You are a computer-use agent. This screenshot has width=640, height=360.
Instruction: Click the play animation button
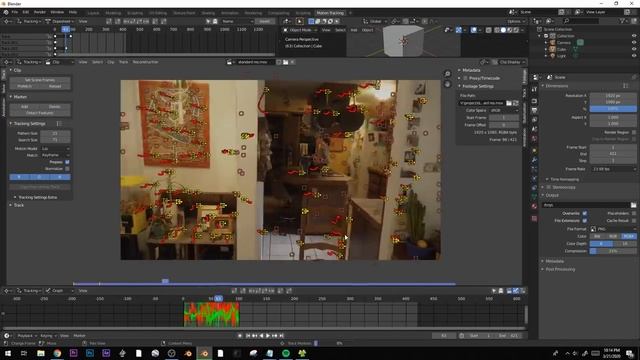(268, 336)
